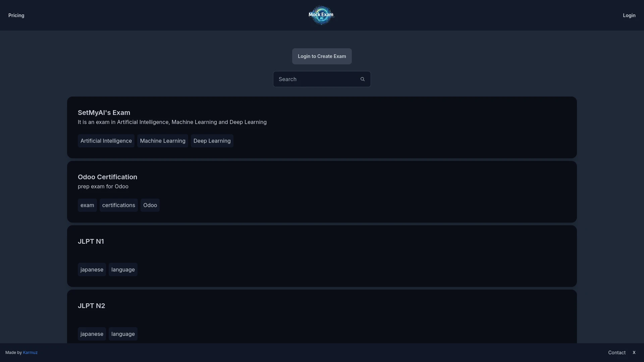Viewport: 644px width, 362px height.
Task: Open the JLPT N2 exam card
Action: tap(91, 305)
